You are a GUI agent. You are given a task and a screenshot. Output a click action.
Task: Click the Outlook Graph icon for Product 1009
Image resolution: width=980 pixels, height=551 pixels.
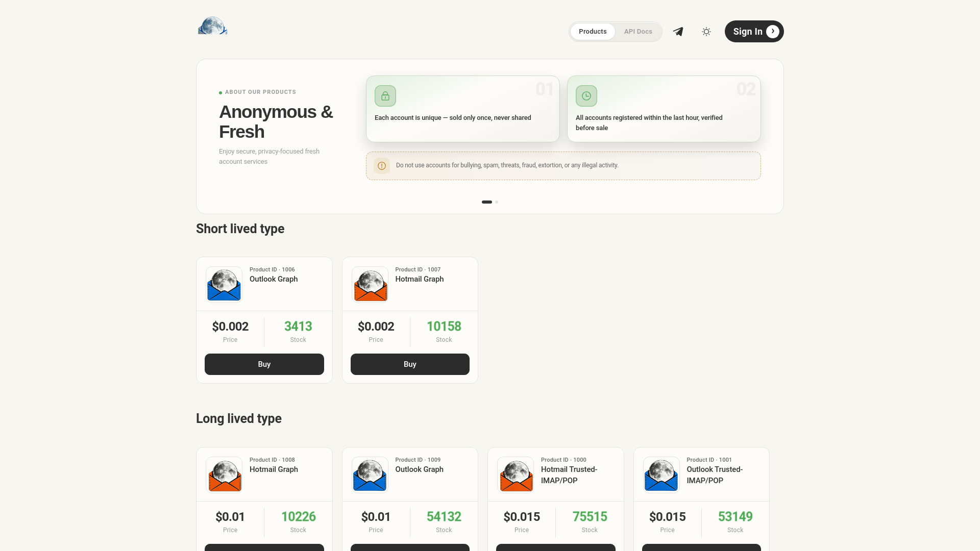pyautogui.click(x=370, y=475)
